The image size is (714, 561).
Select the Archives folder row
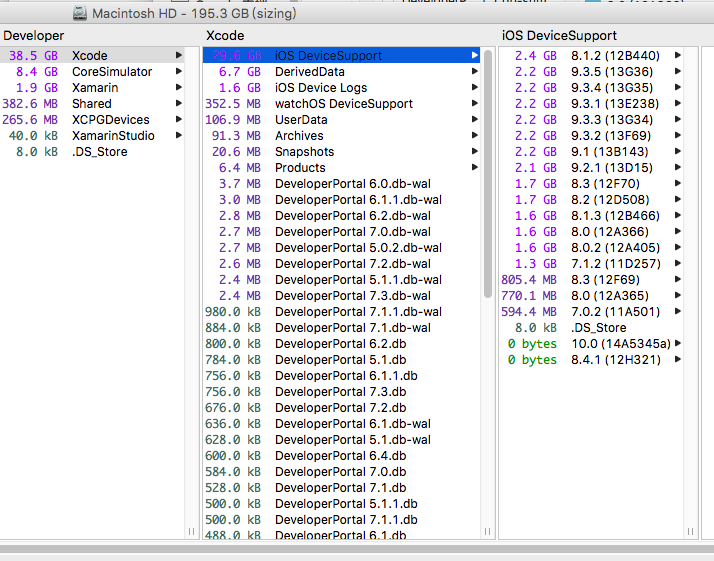click(x=299, y=136)
